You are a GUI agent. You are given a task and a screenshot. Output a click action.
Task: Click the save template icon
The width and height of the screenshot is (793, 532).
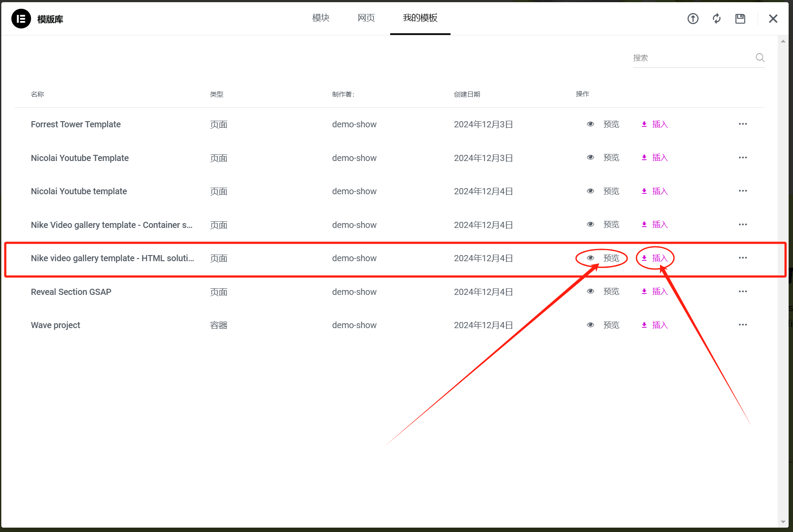point(740,18)
